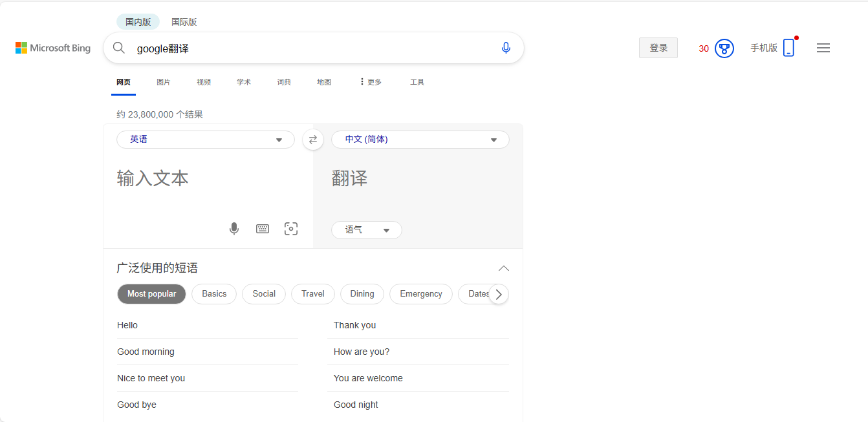The width and height of the screenshot is (868, 422).
Task: Collapse the 广泛使用的短语 section
Action: point(504,268)
